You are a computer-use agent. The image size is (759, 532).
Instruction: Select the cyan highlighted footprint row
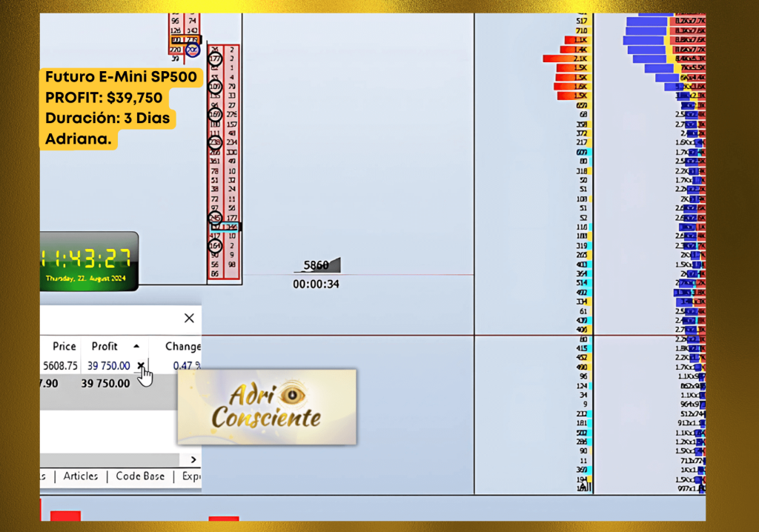tap(225, 227)
